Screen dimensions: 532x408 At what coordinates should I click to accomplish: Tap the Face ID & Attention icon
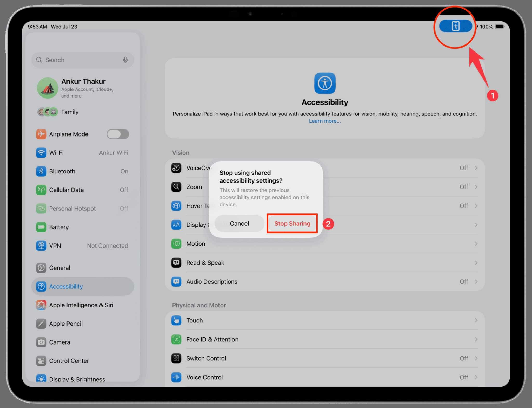click(176, 339)
